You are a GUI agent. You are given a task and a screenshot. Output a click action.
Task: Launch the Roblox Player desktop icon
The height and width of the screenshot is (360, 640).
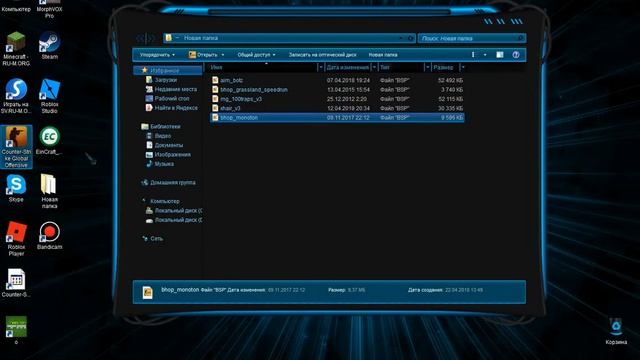click(x=16, y=239)
